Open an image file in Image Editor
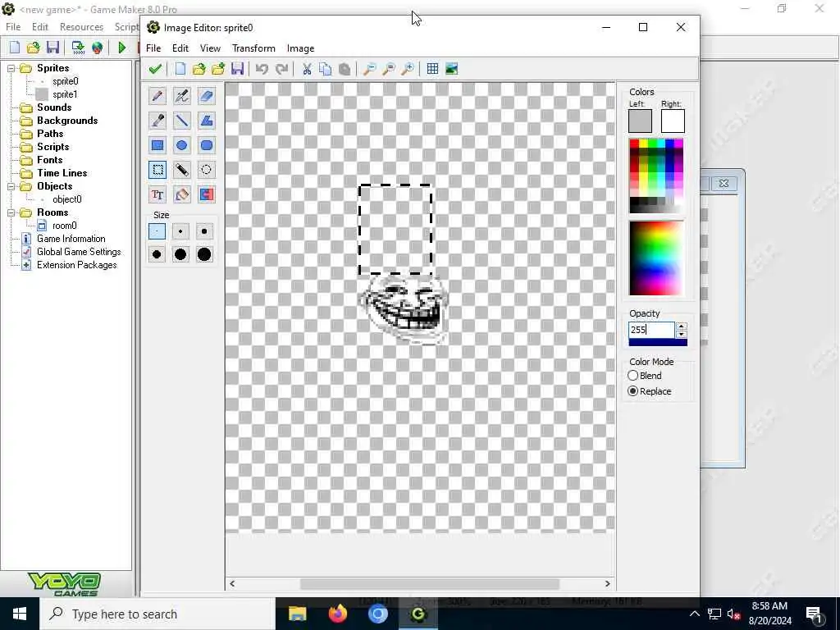The image size is (840, 630). 199,69
